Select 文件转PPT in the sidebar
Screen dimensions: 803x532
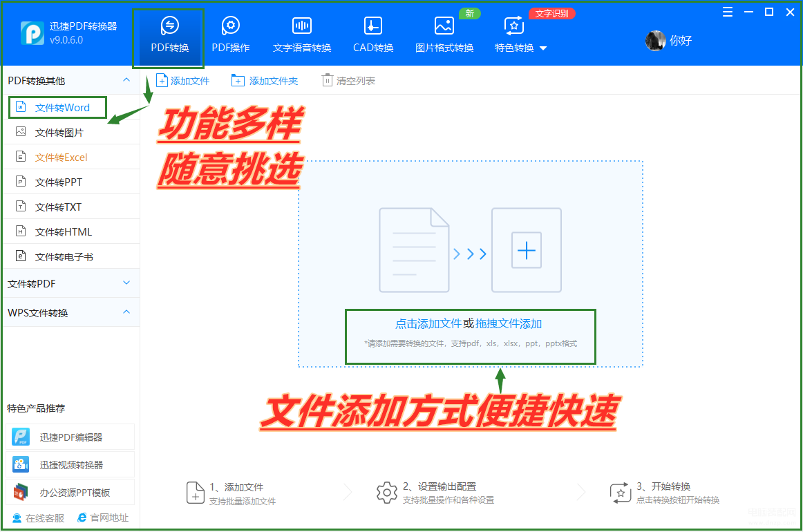72,182
